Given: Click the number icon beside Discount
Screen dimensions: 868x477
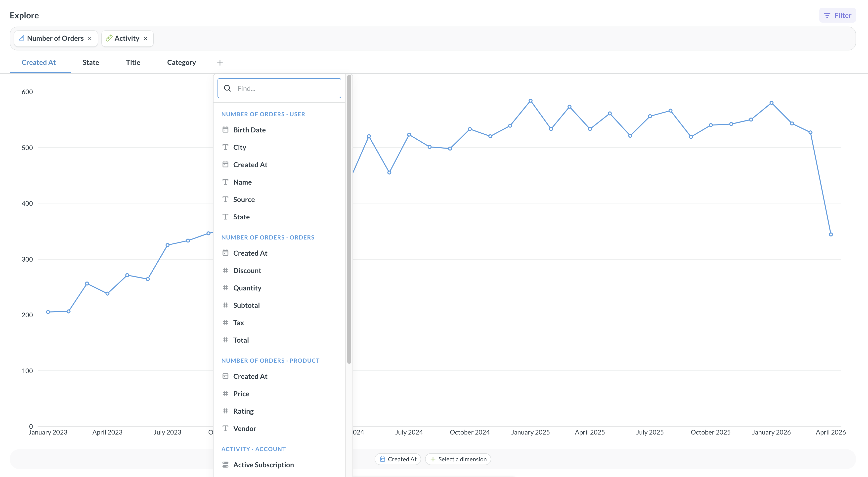Looking at the screenshot, I should click(225, 271).
